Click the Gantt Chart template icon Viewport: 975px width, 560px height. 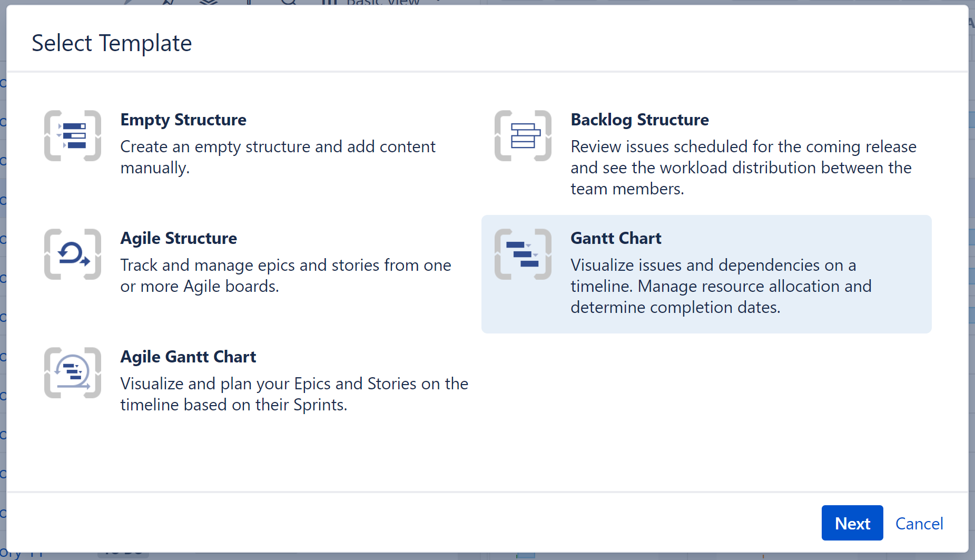click(523, 254)
